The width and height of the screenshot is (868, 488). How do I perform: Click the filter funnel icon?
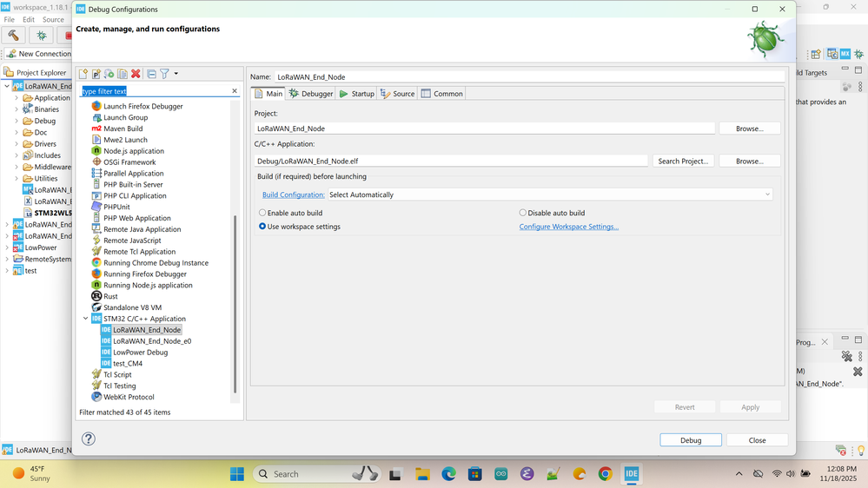(164, 74)
